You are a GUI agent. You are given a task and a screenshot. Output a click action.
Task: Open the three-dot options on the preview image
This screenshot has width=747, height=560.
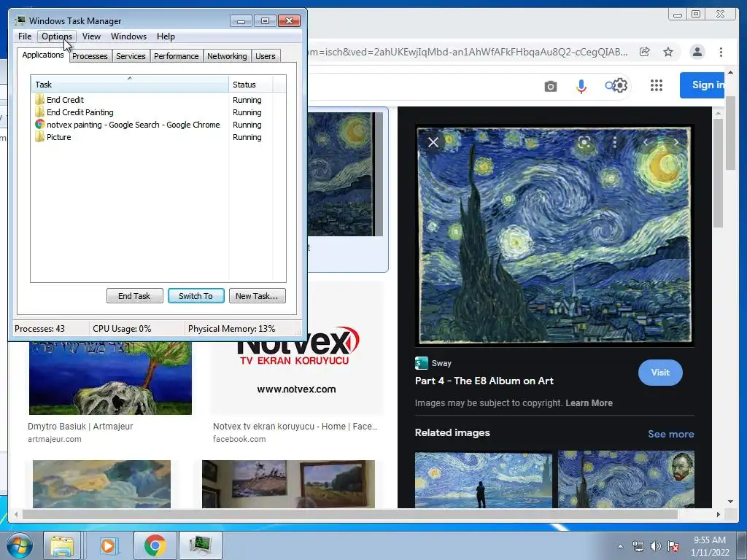click(615, 142)
